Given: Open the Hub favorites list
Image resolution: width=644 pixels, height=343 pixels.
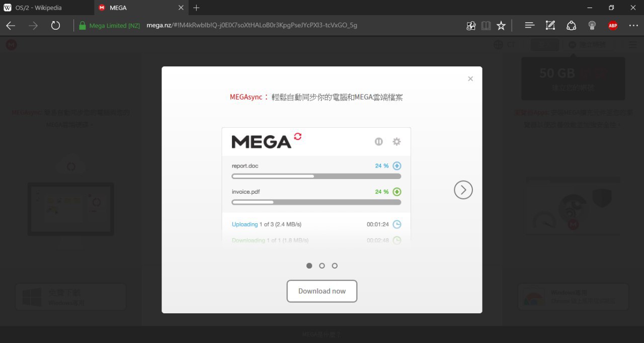Looking at the screenshot, I should [529, 25].
